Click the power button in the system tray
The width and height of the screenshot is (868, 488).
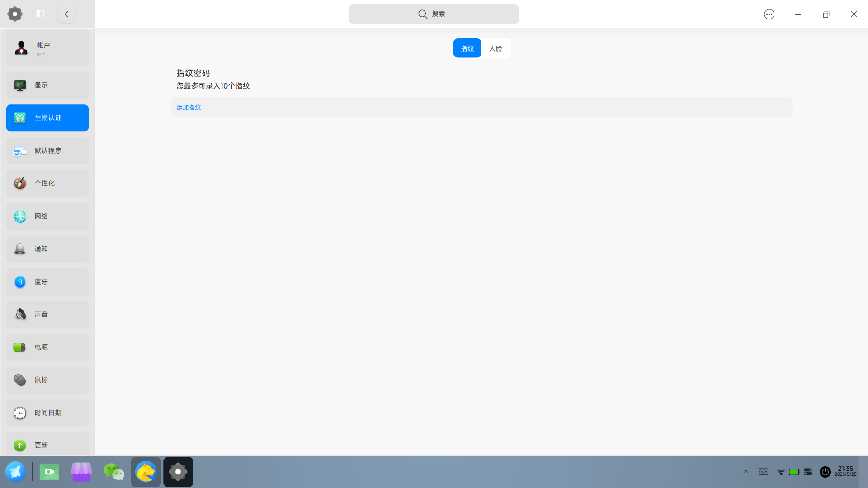pos(825,472)
